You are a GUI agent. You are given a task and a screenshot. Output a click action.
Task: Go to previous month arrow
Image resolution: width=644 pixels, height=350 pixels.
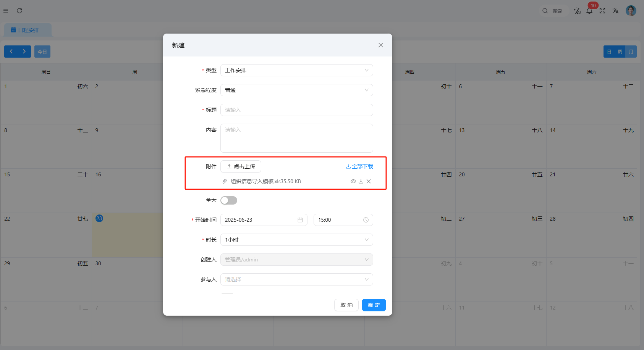(x=11, y=52)
